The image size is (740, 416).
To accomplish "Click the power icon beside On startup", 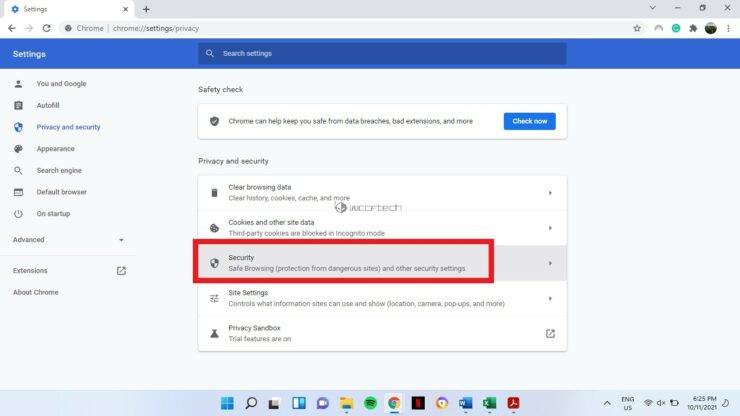I will pos(18,214).
